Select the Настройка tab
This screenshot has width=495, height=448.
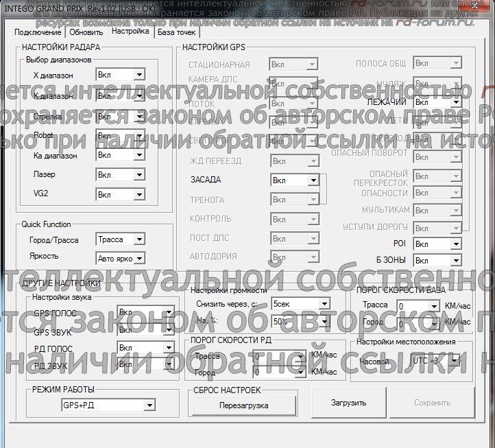tap(130, 32)
